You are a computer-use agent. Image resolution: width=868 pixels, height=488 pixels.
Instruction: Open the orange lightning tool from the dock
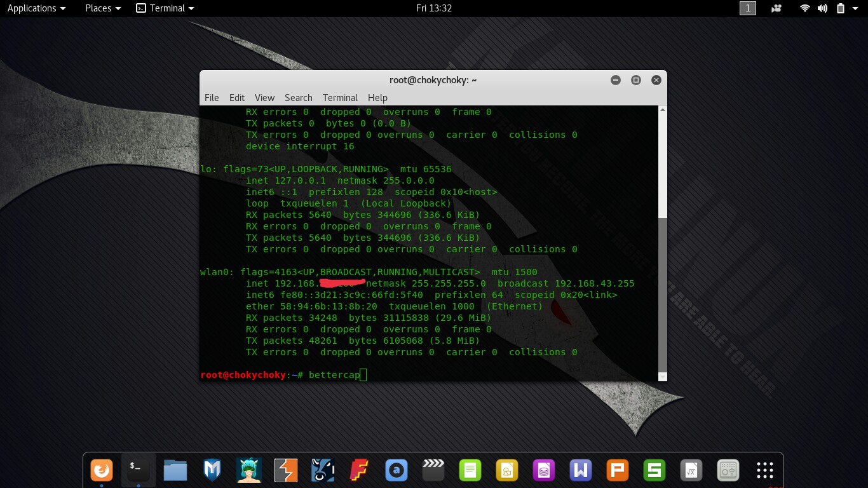(x=285, y=470)
